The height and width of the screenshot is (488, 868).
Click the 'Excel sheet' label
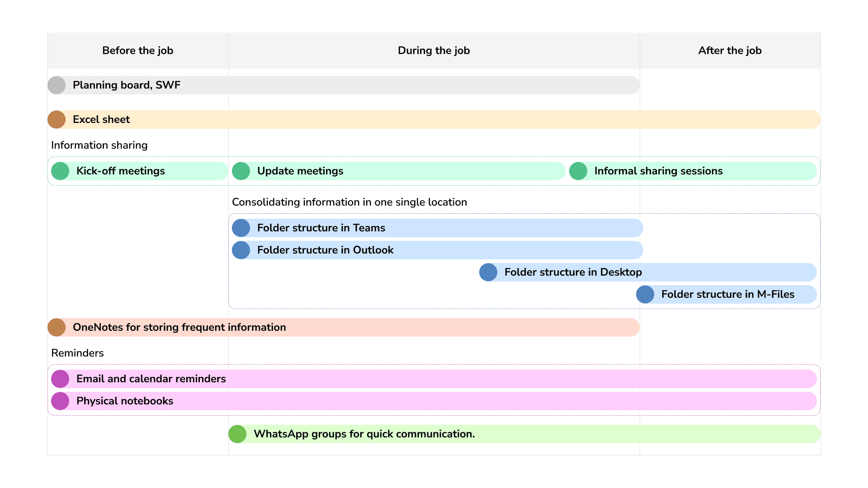[x=101, y=119]
